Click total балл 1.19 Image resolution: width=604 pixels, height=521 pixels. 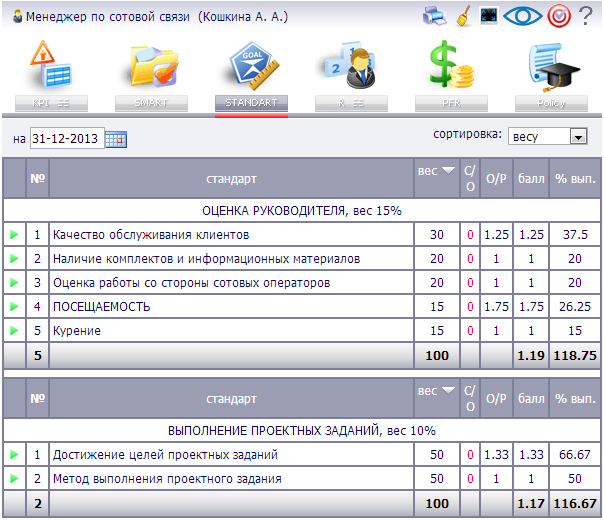coord(531,355)
